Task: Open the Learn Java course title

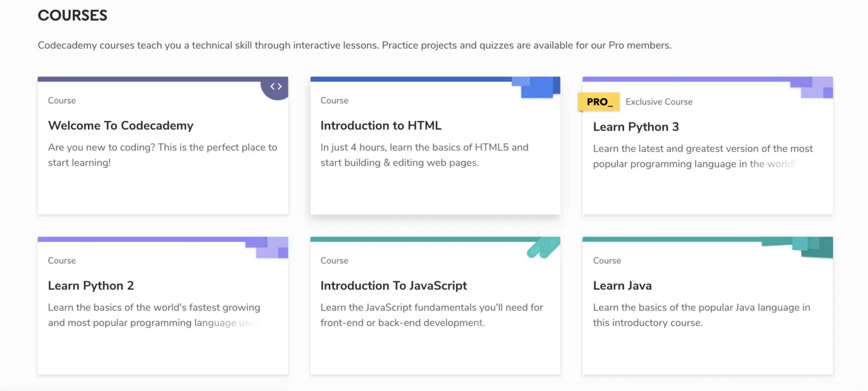Action: coord(622,286)
